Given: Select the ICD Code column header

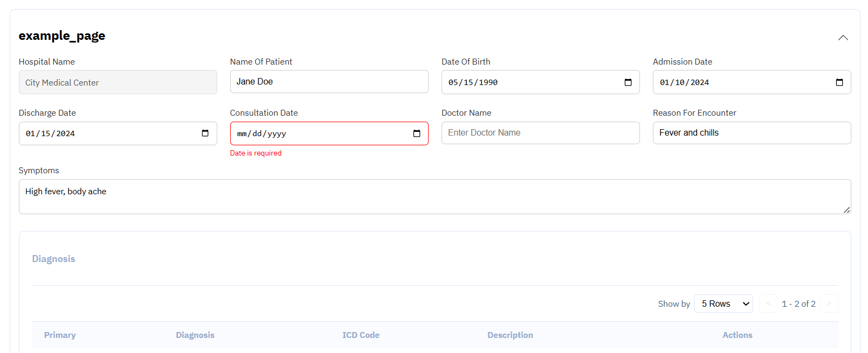Looking at the screenshot, I should coord(361,335).
